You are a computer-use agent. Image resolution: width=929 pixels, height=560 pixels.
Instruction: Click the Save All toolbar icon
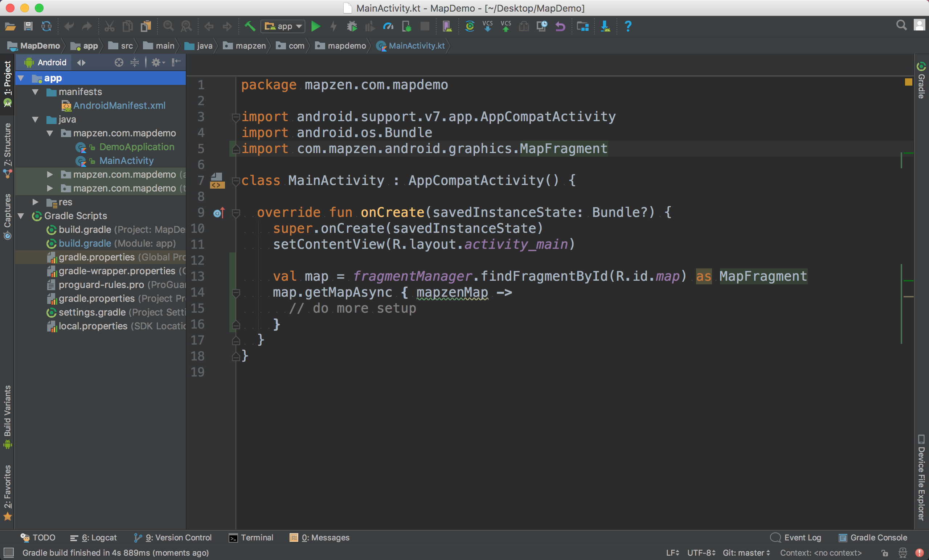(28, 26)
